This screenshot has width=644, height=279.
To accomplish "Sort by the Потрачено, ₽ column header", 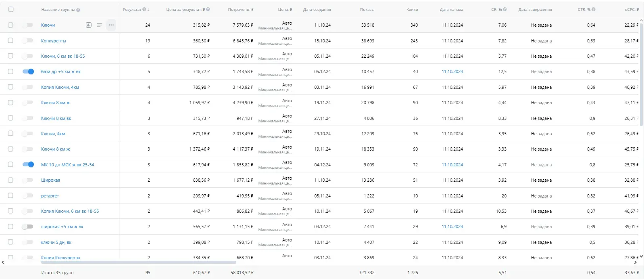I will pos(240,10).
